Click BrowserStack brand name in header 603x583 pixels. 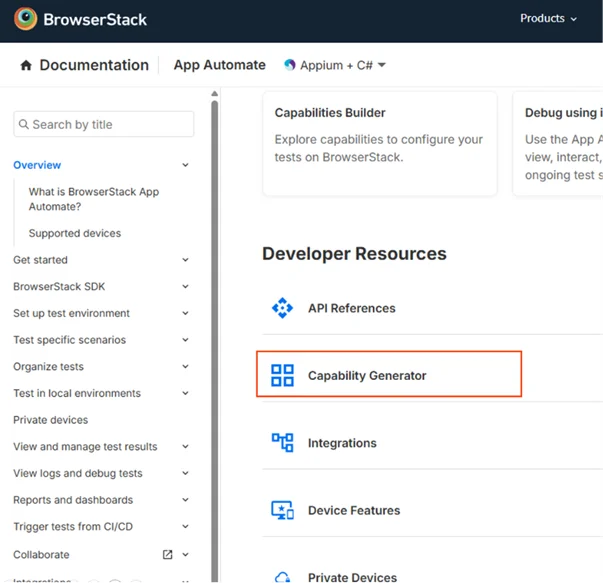coord(95,20)
